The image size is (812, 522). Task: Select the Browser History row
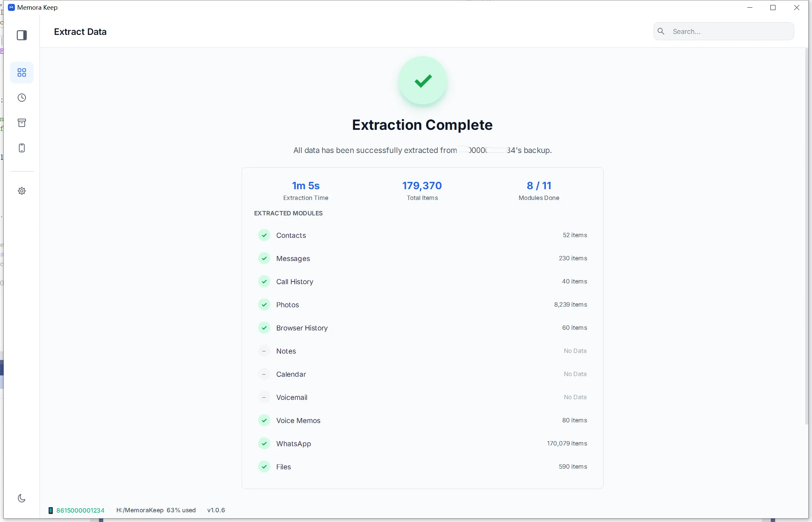coord(422,328)
